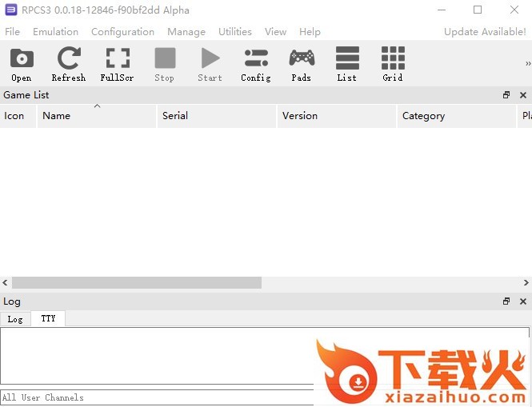Click the Stop emulation button
532x407 pixels.
[165, 65]
